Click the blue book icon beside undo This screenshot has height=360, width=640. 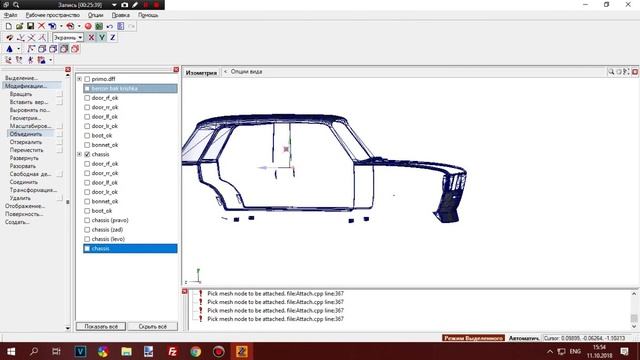(x=121, y=26)
